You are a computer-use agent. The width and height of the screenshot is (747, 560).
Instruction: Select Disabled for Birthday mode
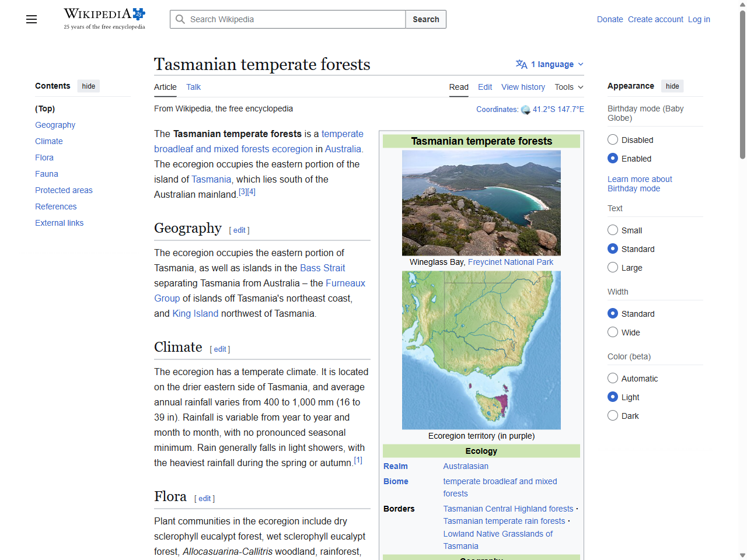(613, 139)
